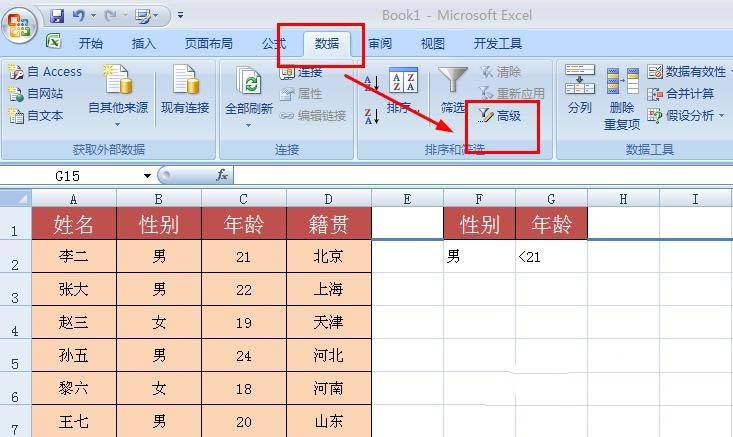Screen dimensions: 733x437
Task: Click 重新应用 filter button
Action: [511, 93]
